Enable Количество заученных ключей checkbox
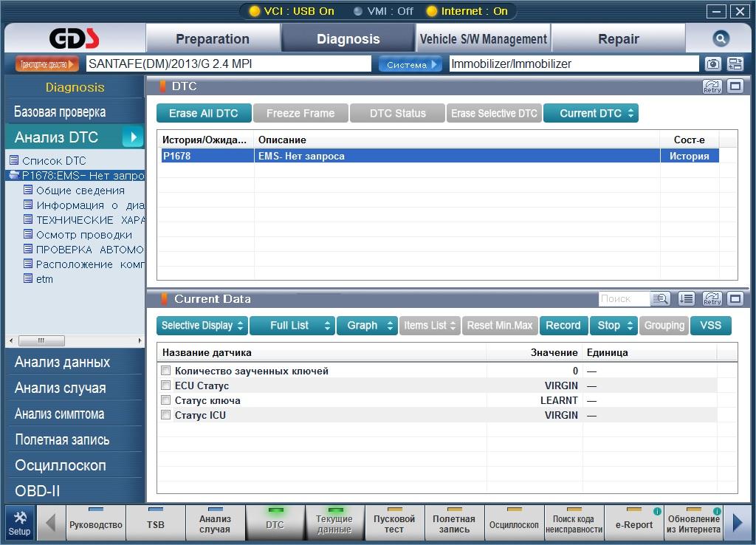The width and height of the screenshot is (756, 545). click(x=166, y=371)
